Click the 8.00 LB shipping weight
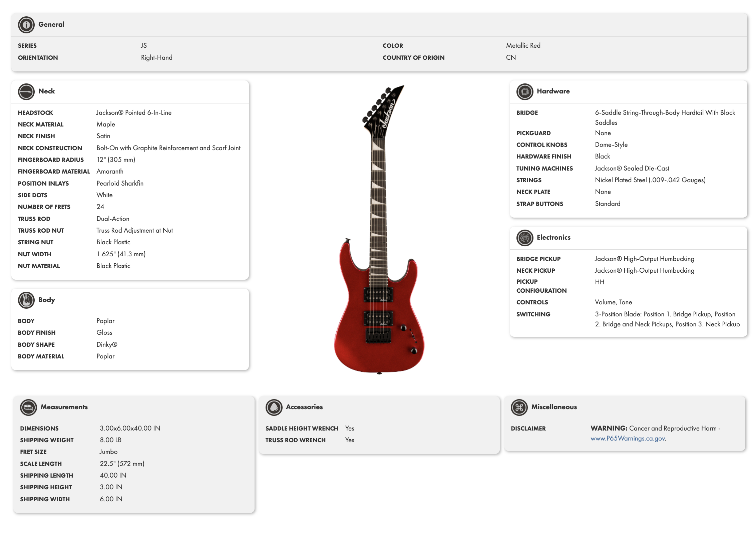Screen dimensions: 756x538 coord(110,440)
